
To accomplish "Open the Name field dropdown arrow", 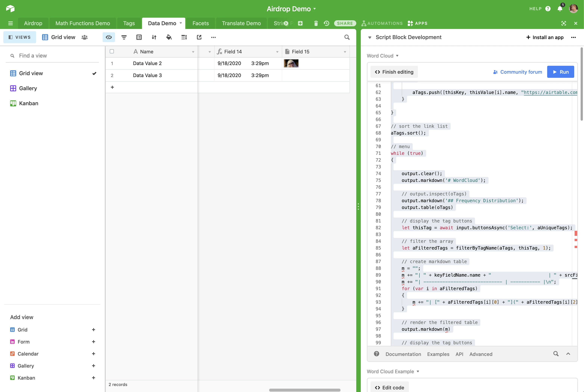I will tap(193, 52).
